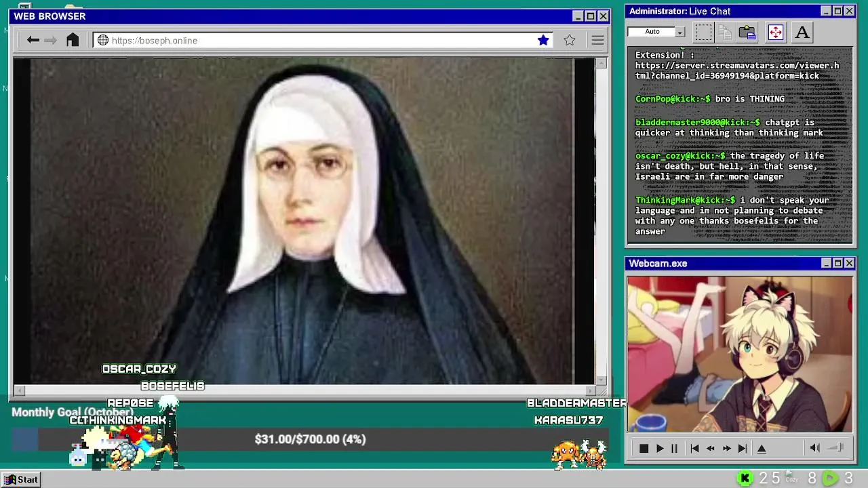Click the BOSEFELIS avatar name label

pos(172,386)
